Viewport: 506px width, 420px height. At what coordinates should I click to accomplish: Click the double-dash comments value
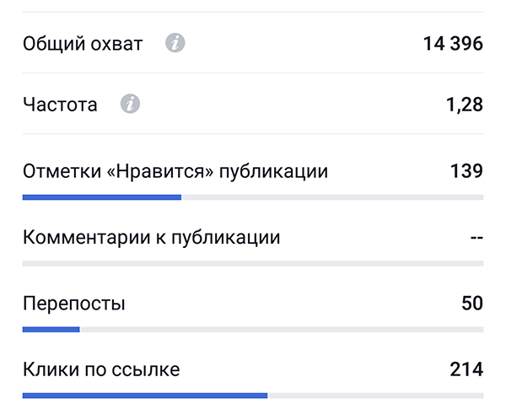476,237
